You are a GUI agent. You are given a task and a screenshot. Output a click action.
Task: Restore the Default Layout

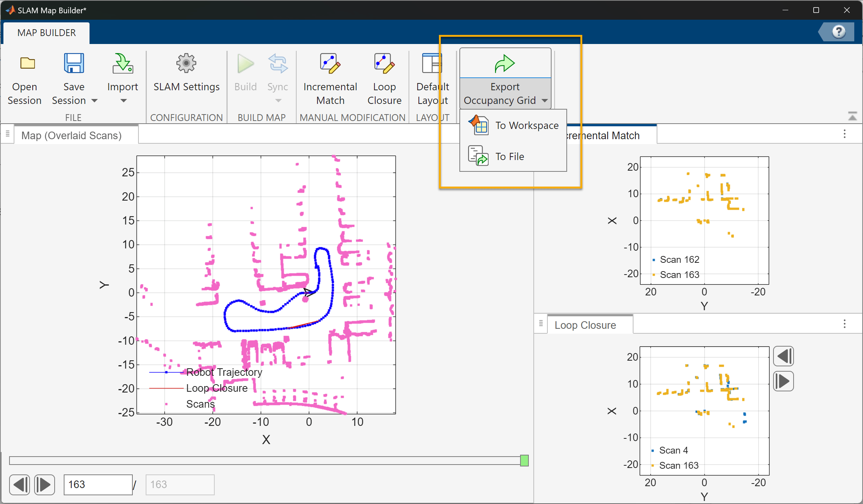pyautogui.click(x=432, y=63)
